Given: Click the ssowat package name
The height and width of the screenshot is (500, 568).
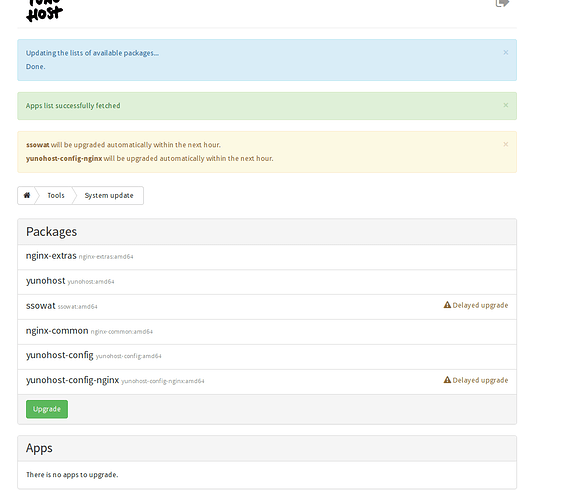Looking at the screenshot, I should point(41,306).
